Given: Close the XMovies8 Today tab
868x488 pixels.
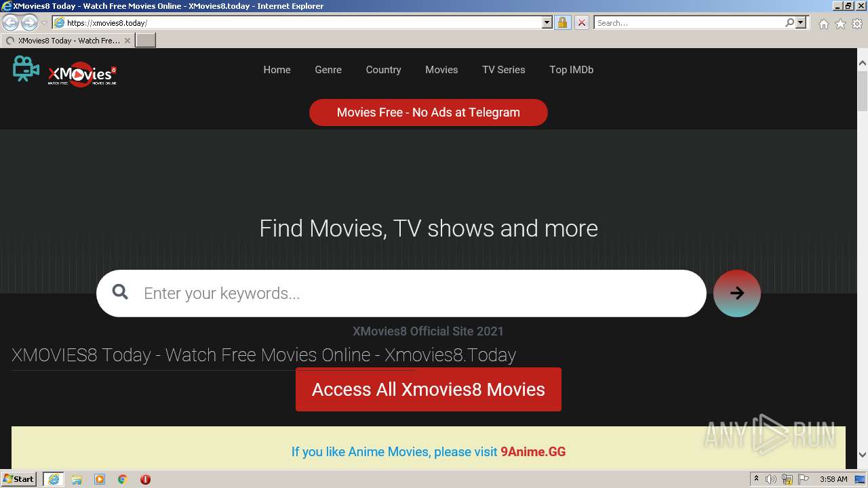Looking at the screenshot, I should tap(127, 41).
